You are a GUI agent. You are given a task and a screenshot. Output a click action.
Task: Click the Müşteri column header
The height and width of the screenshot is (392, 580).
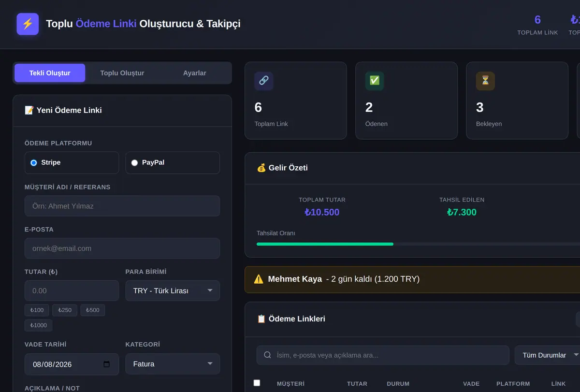[290, 384]
